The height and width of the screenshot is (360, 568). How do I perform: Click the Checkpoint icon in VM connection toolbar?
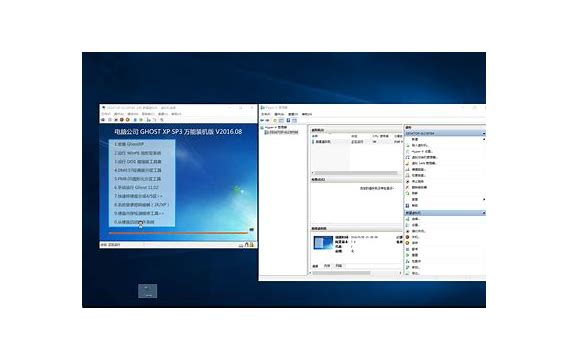(x=149, y=120)
